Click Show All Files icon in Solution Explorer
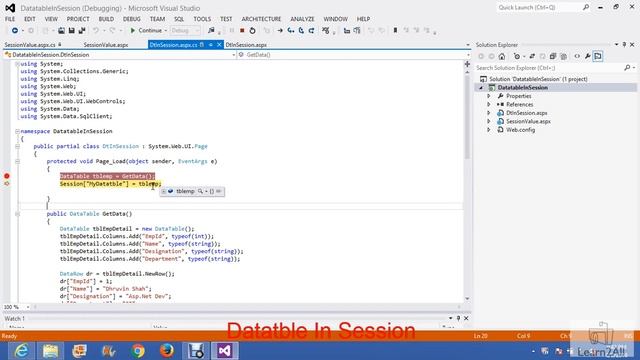This screenshot has width=640, height=360. [x=564, y=56]
